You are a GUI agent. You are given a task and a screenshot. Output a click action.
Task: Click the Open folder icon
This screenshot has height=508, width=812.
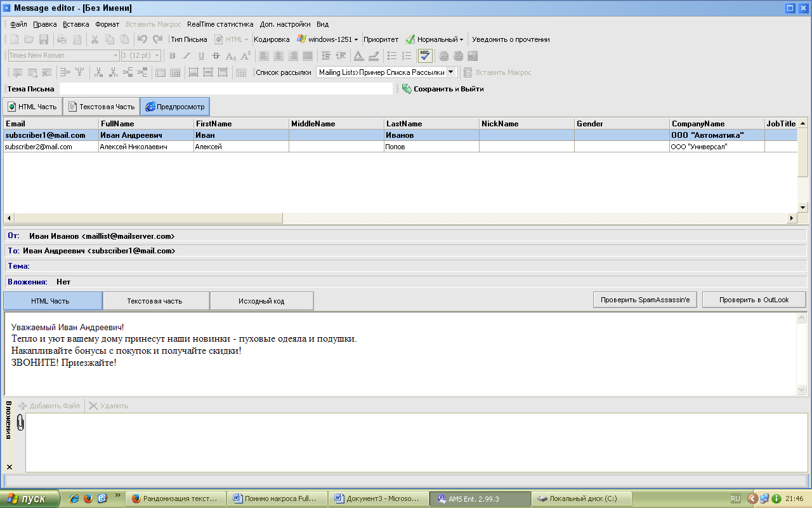point(29,39)
